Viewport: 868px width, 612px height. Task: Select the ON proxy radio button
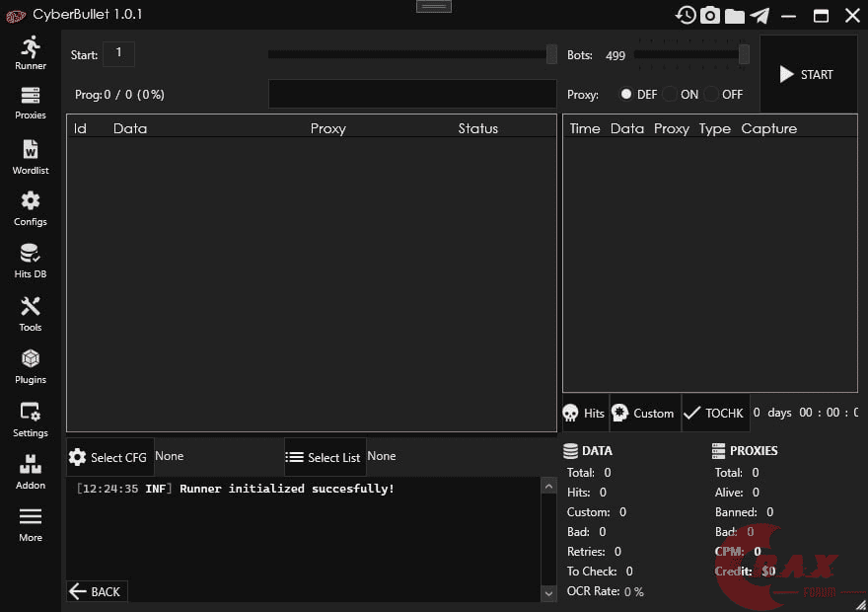coord(670,95)
